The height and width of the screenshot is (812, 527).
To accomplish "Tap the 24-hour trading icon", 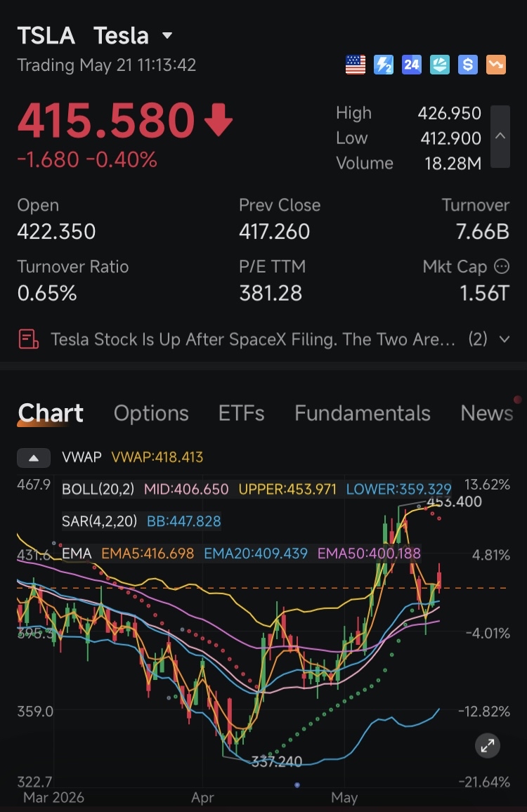I will 412,65.
